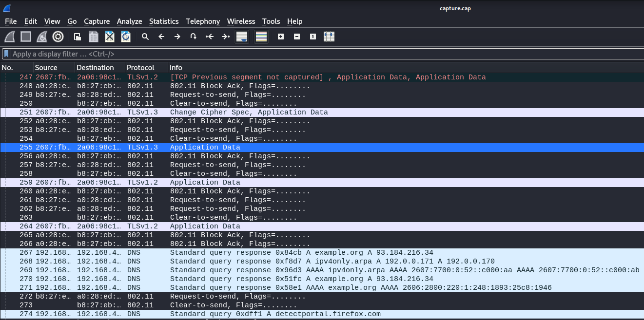Open the Statistics menu
The width and height of the screenshot is (644, 320).
pyautogui.click(x=164, y=21)
